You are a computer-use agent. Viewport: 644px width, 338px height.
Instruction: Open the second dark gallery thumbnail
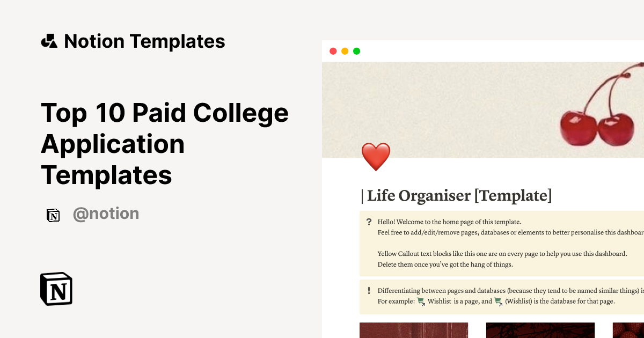point(540,330)
